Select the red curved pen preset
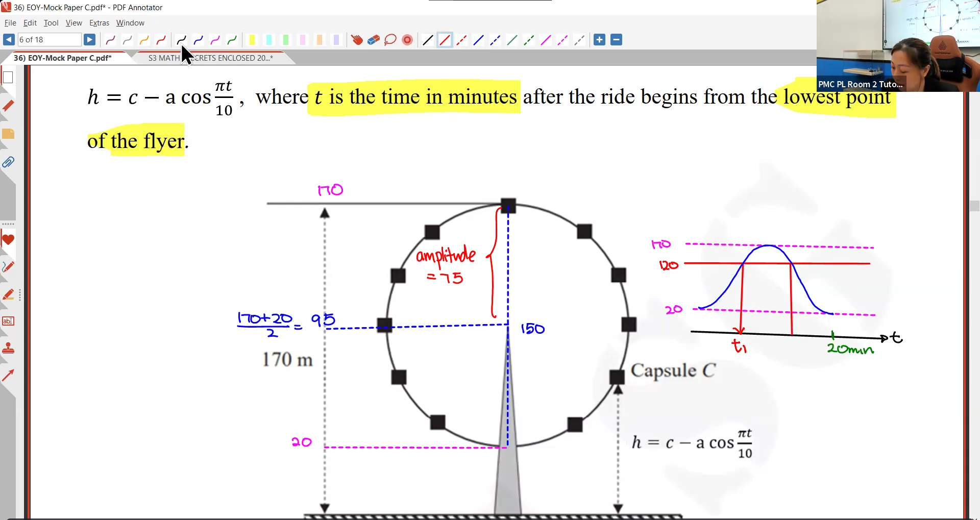Viewport: 980px width, 520px height. tap(161, 40)
